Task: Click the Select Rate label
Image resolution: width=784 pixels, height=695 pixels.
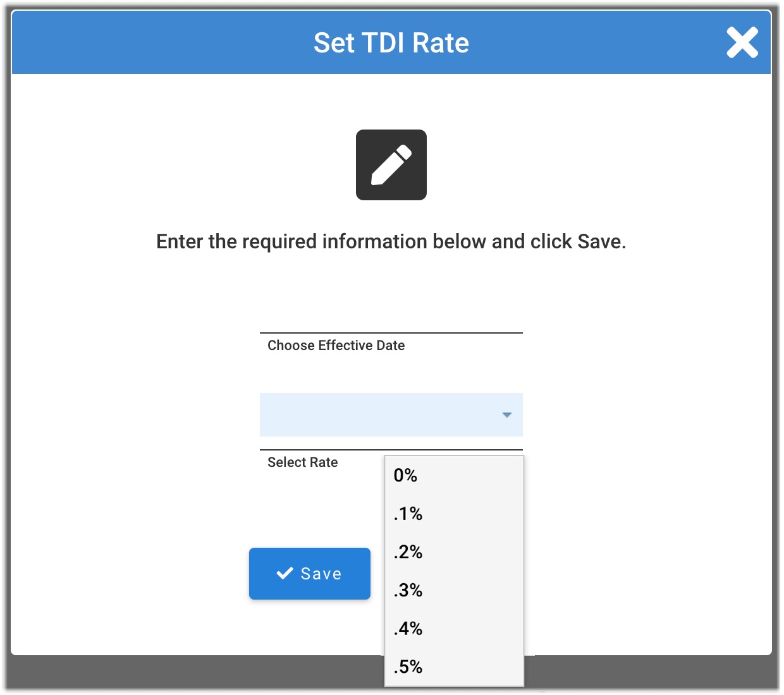Action: (302, 462)
